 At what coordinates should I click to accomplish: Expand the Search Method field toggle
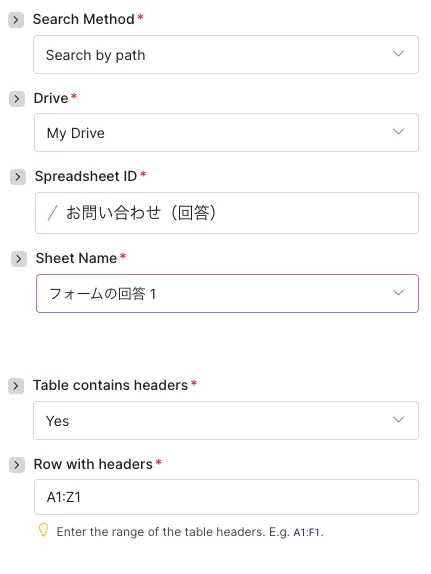pos(16,20)
